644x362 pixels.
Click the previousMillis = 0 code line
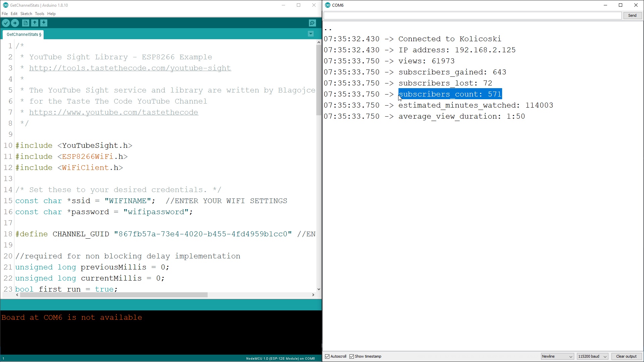coord(92,267)
